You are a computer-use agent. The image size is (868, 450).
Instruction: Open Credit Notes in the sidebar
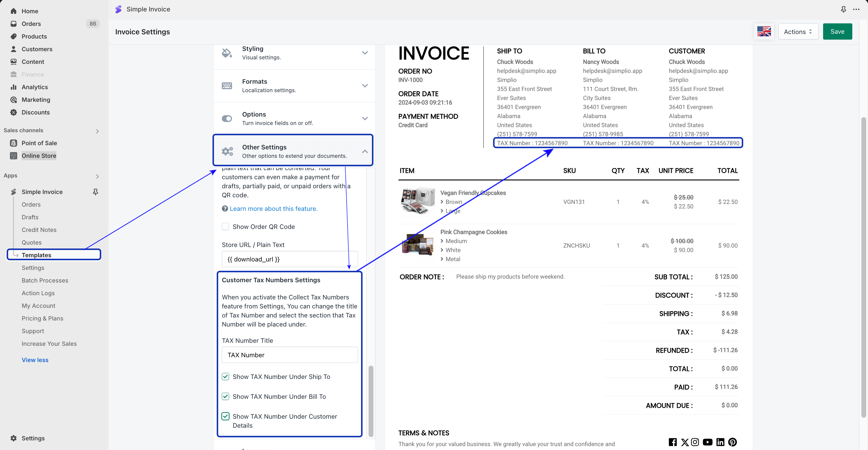coord(39,230)
